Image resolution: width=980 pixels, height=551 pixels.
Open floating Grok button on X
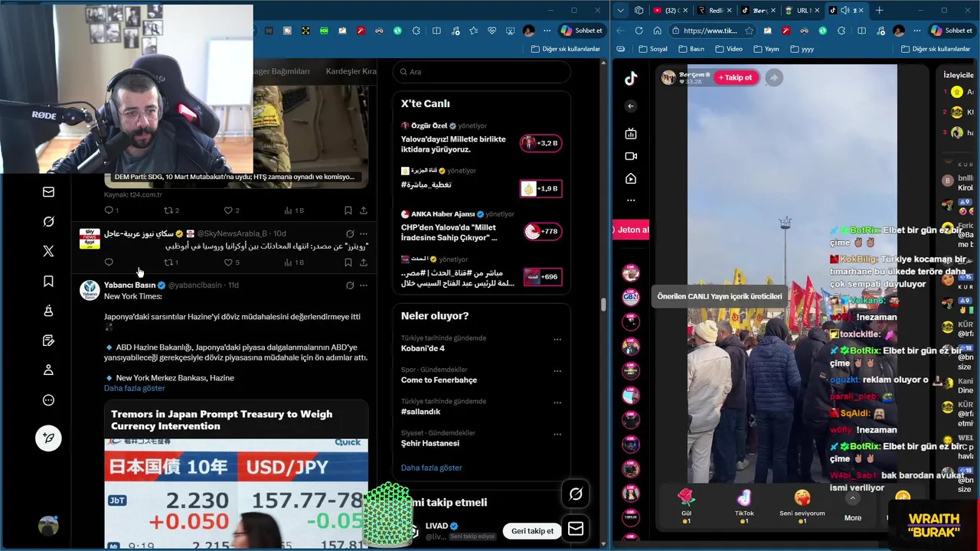point(576,494)
